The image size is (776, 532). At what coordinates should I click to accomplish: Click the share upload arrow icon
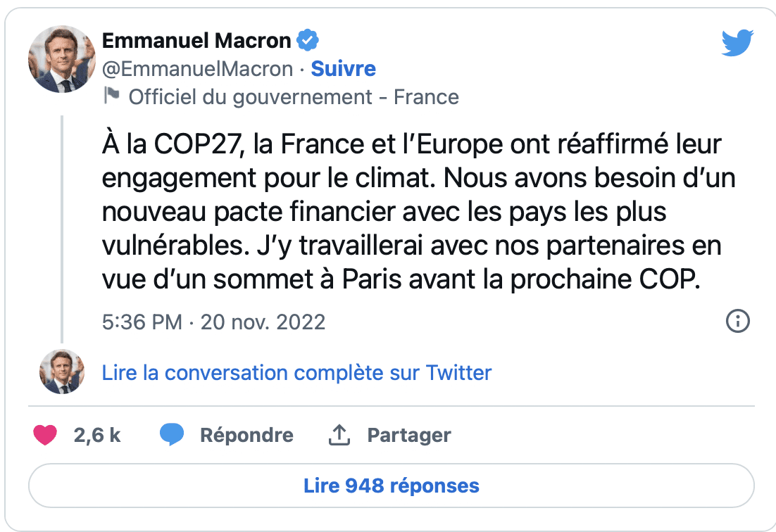pyautogui.click(x=339, y=435)
